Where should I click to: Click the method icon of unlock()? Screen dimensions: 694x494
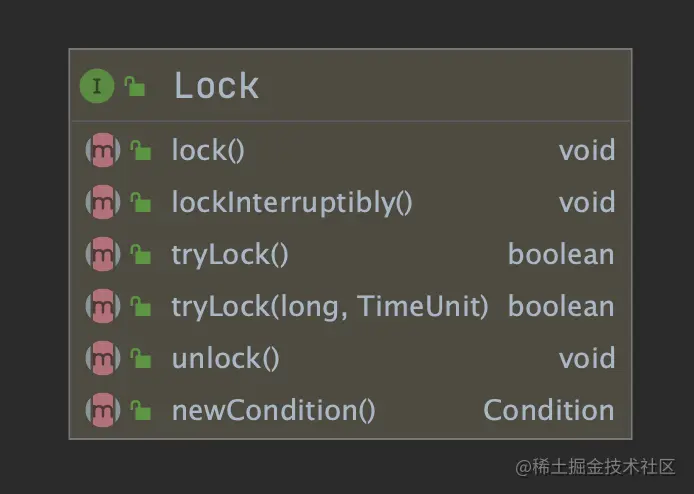click(103, 358)
